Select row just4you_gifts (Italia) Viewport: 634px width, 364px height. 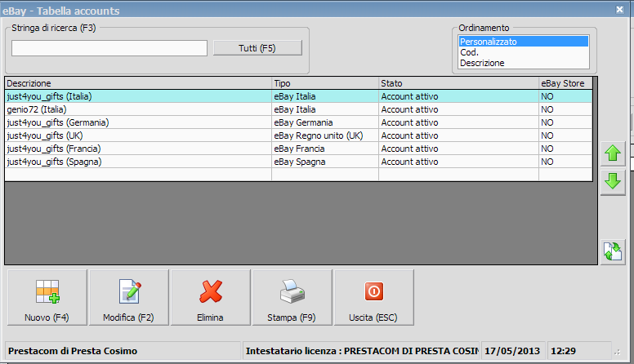pyautogui.click(x=298, y=96)
